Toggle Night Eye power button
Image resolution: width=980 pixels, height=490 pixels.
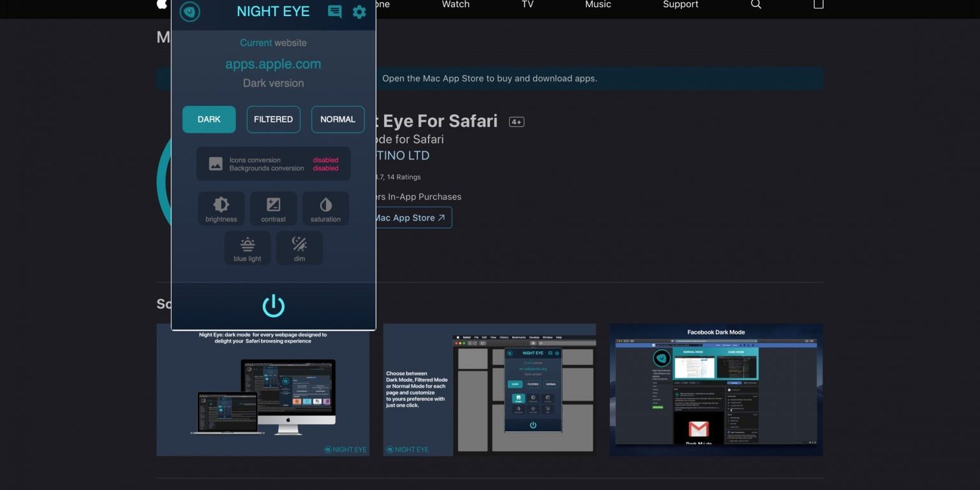pyautogui.click(x=273, y=306)
